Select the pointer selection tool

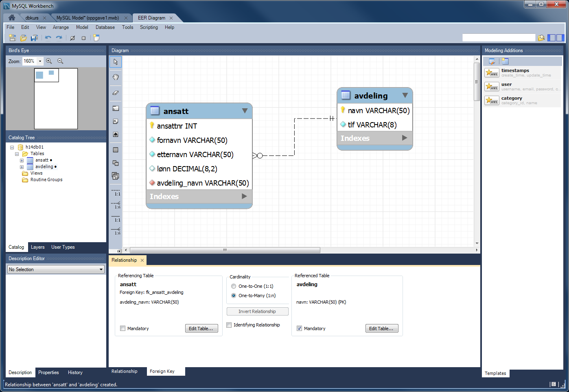point(116,62)
